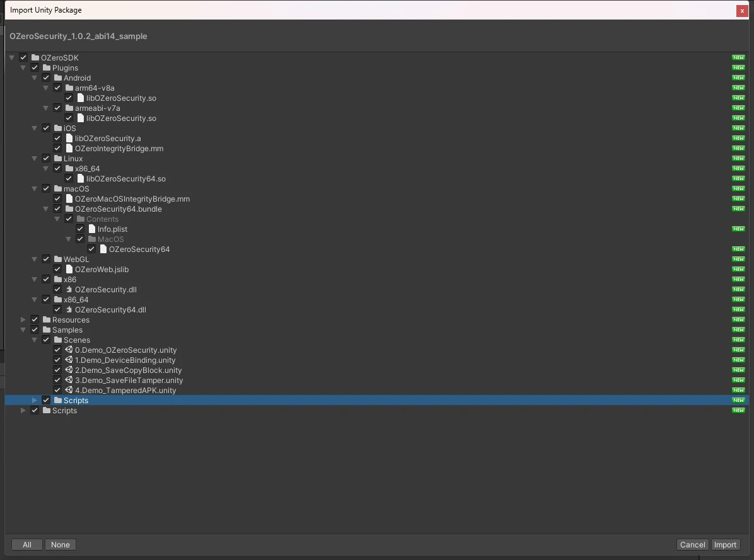Deselect everything with the None button
The height and width of the screenshot is (560, 754).
pyautogui.click(x=61, y=545)
